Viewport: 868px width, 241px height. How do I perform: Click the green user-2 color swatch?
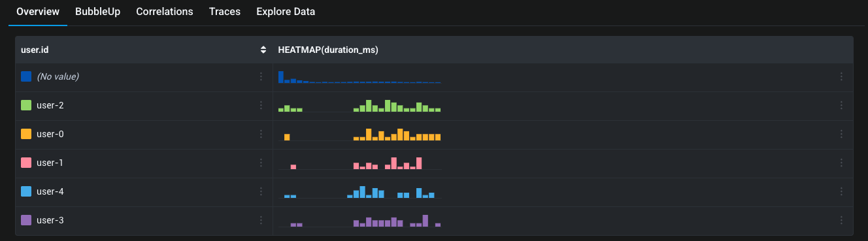click(x=26, y=105)
